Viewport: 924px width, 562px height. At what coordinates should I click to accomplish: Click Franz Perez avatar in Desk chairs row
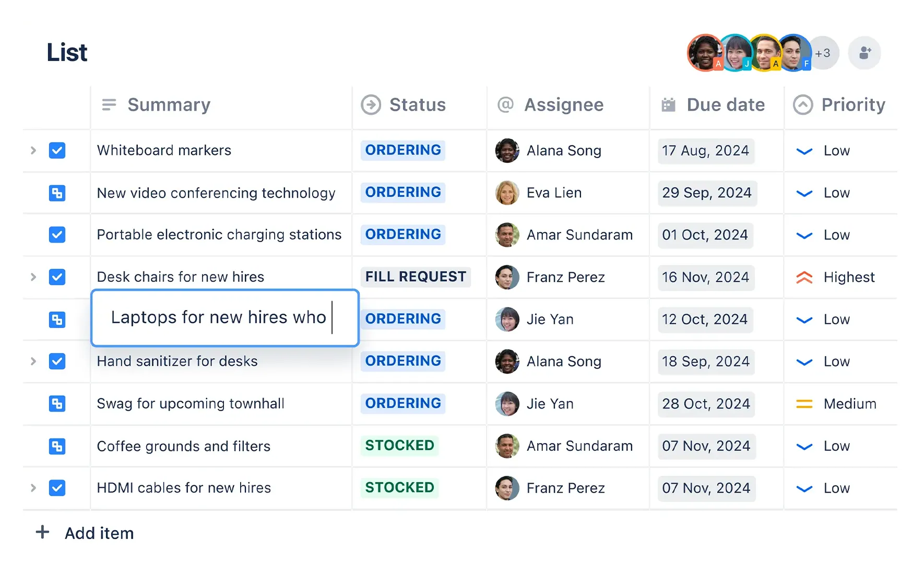507,277
